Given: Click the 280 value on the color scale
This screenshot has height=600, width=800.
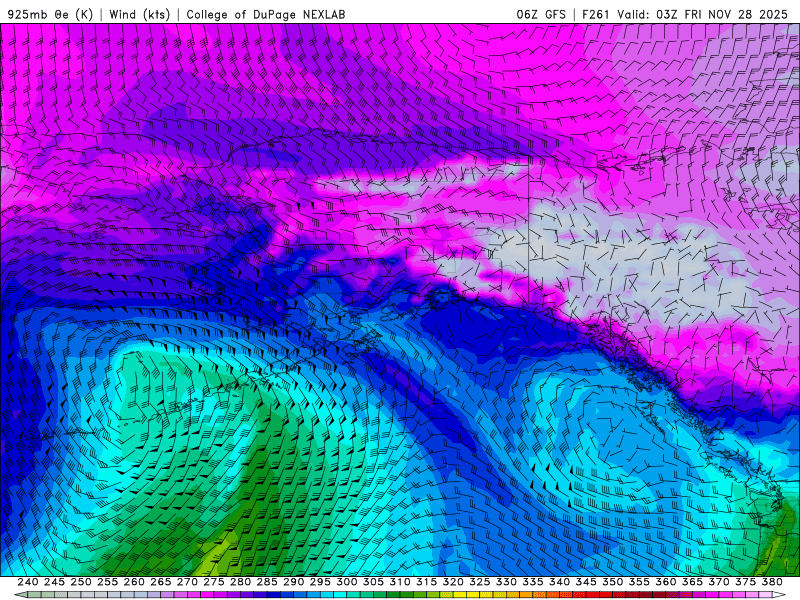Looking at the screenshot, I should point(241,582).
